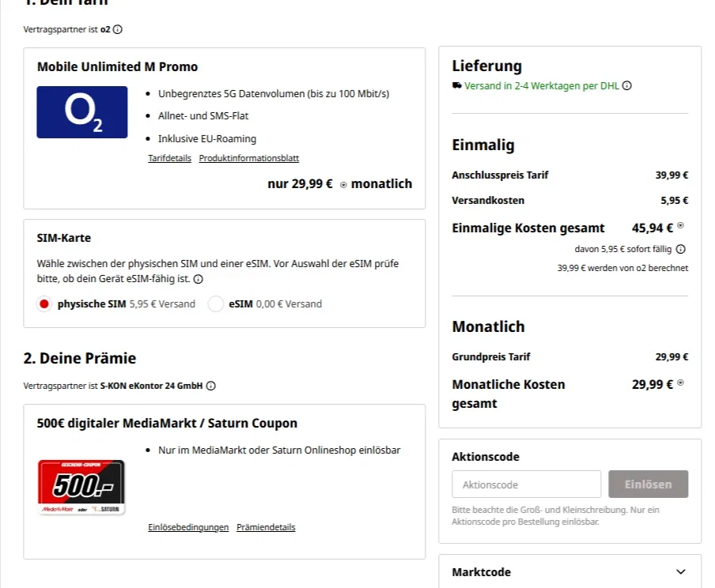Screen dimensions: 715x588
Task: Click 'Mobile Unlimited M Promo' heading
Action: click(x=118, y=67)
